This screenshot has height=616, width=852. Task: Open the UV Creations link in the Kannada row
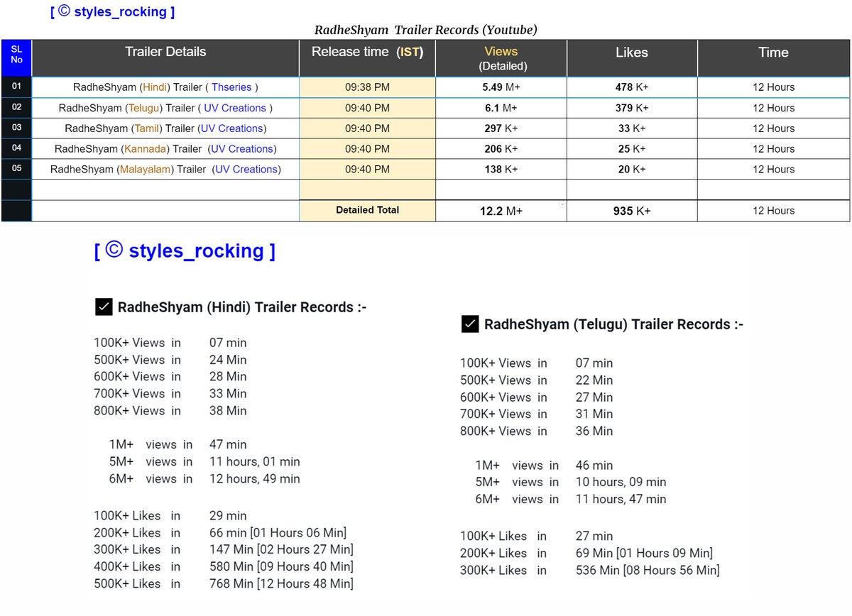tap(242, 149)
